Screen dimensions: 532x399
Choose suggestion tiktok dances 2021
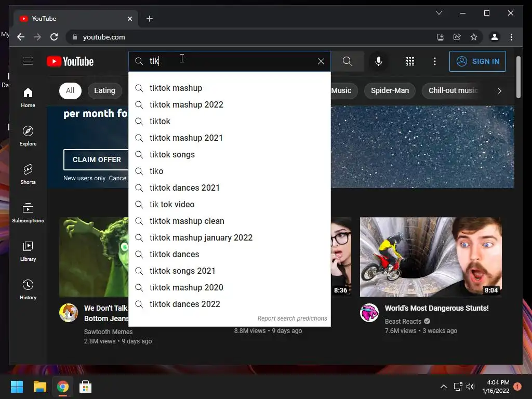click(x=230, y=188)
